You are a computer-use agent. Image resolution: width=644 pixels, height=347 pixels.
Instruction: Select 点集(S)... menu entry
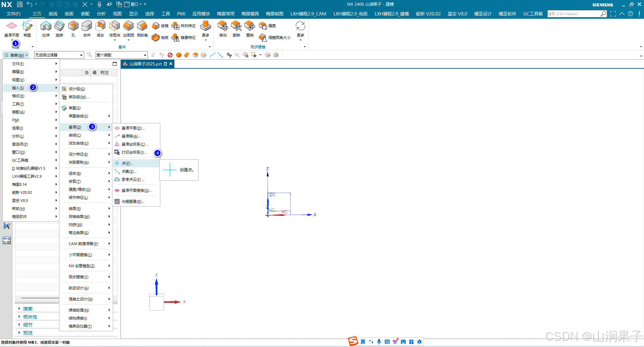(x=136, y=171)
